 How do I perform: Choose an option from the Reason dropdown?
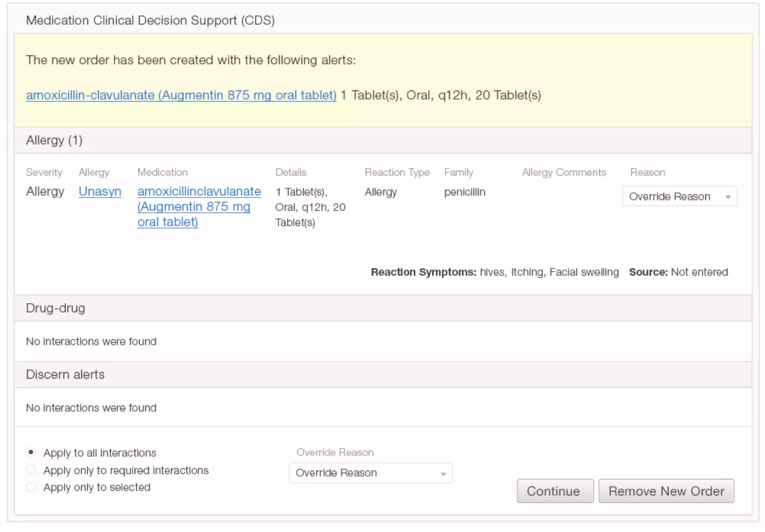tap(679, 196)
